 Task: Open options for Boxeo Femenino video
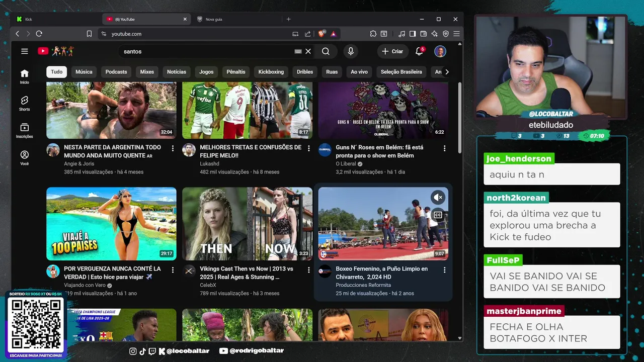[x=444, y=270]
